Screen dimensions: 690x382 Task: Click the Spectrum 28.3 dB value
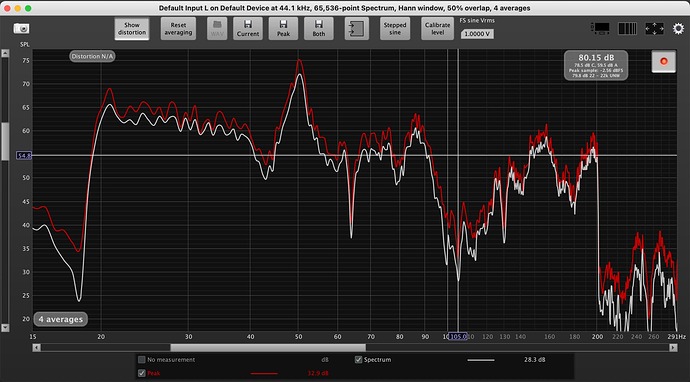click(x=535, y=360)
